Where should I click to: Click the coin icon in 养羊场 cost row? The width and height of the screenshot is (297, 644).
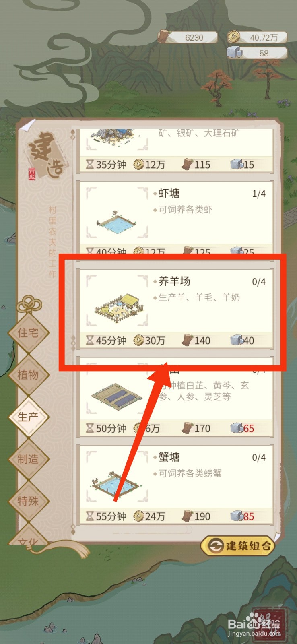pyautogui.click(x=138, y=341)
